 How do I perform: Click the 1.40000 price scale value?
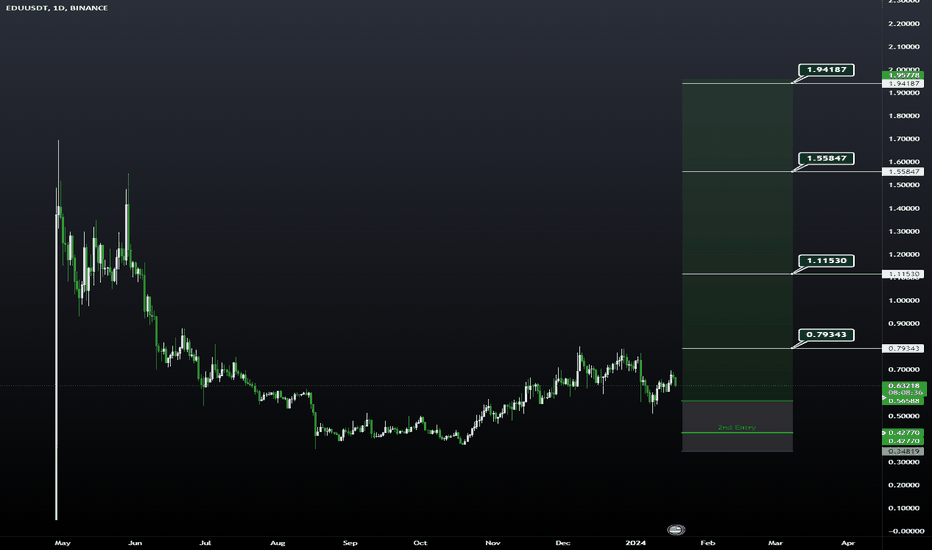tap(903, 209)
